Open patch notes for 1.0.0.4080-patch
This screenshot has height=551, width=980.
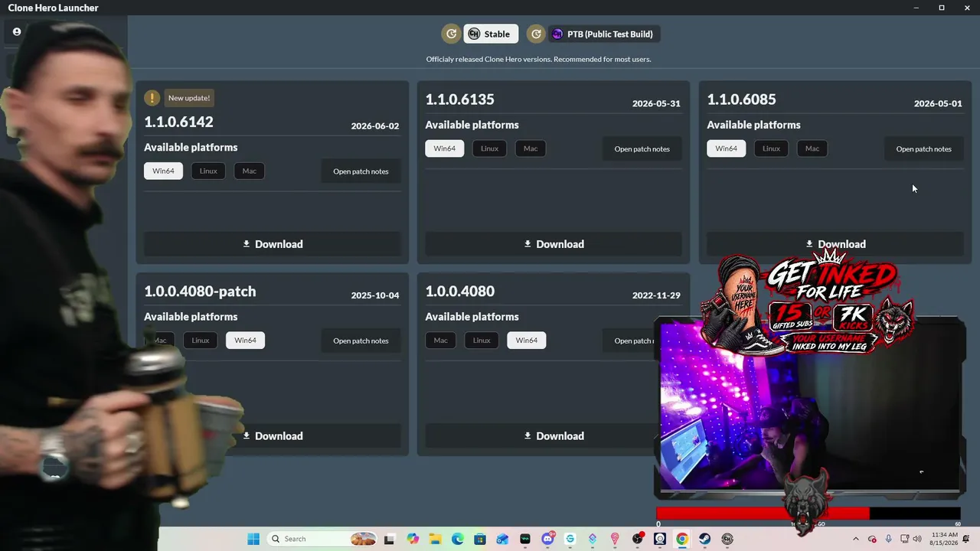(361, 341)
